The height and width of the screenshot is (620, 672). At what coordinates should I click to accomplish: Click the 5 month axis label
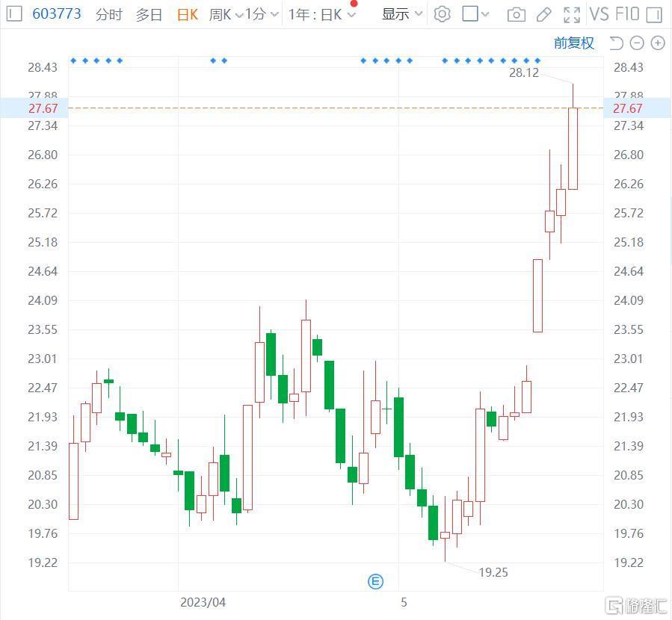pos(404,602)
